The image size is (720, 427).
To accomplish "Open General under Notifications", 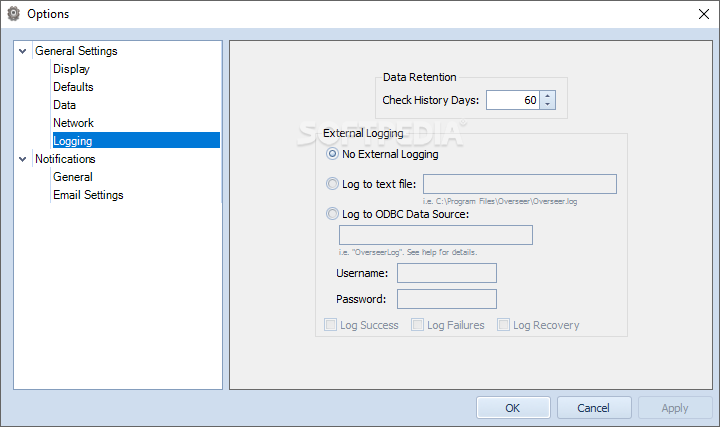I will [x=73, y=177].
